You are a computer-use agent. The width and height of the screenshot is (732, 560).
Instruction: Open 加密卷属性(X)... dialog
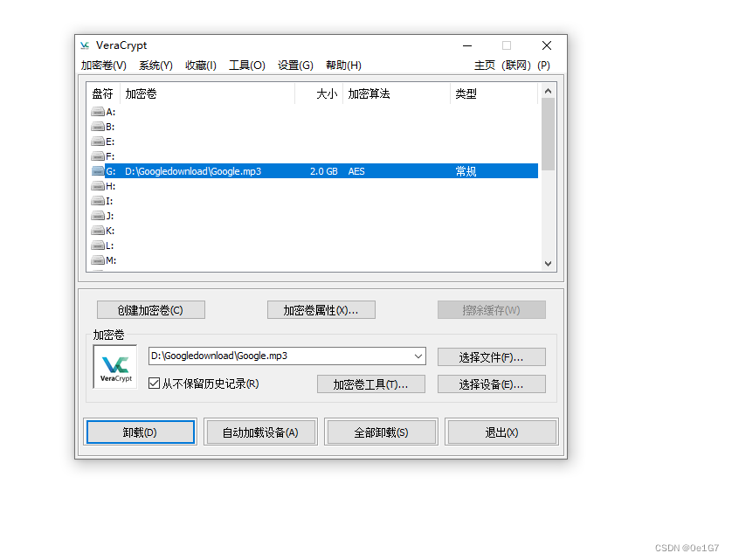tap(321, 310)
